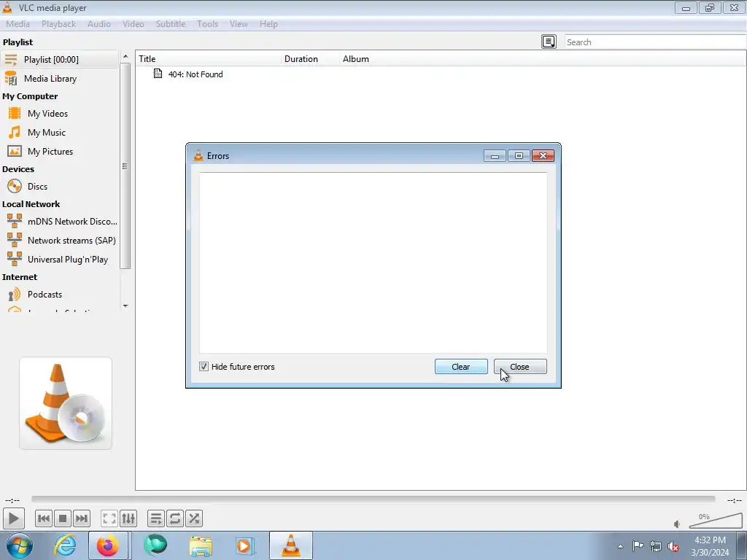Open the View menu
Viewport: 747px width, 560px height.
(x=239, y=24)
